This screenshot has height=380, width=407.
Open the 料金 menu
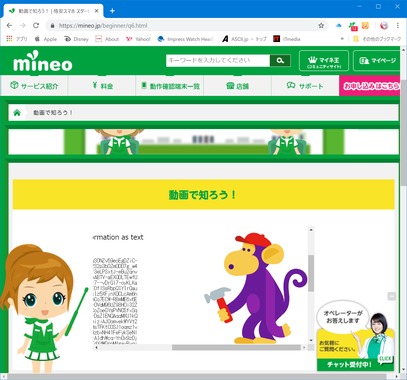click(102, 86)
